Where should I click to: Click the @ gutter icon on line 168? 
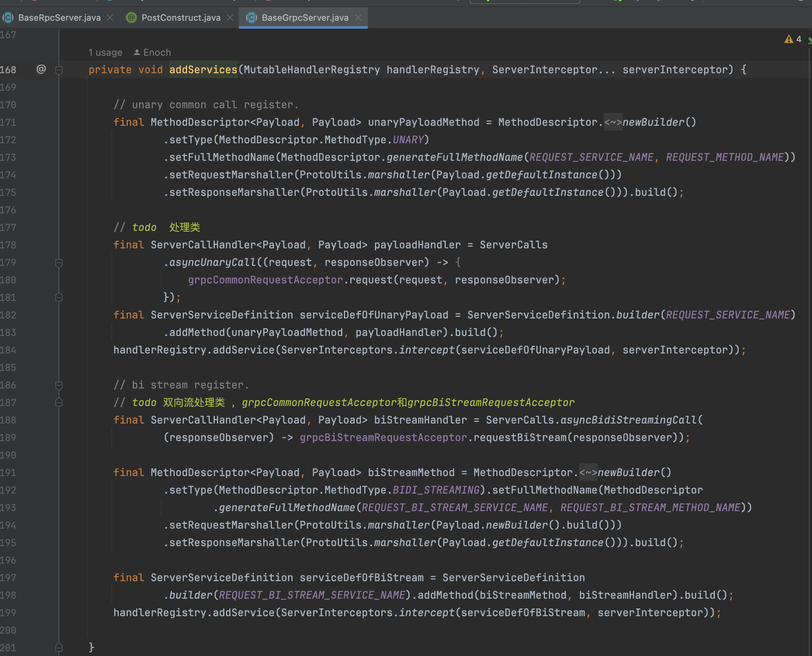click(x=41, y=69)
